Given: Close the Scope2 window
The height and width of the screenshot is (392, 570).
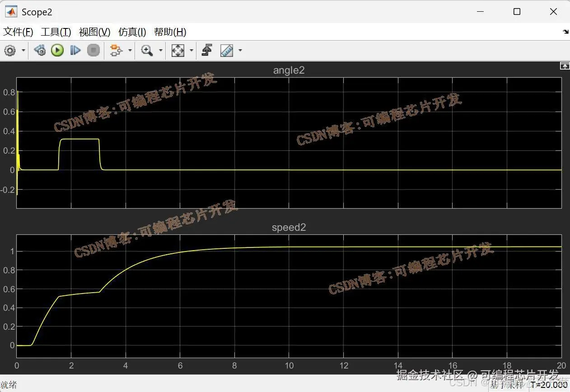Looking at the screenshot, I should (553, 12).
